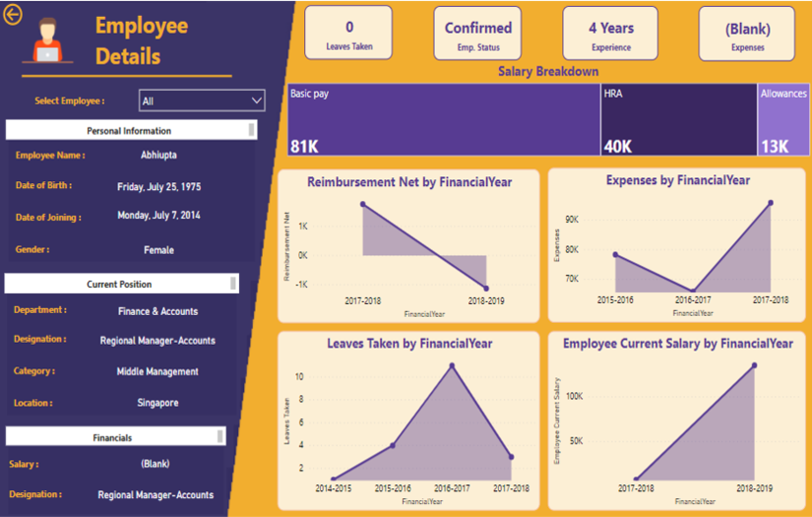This screenshot has height=517, width=812.
Task: Select the (Blank) Expenses card
Action: click(747, 34)
